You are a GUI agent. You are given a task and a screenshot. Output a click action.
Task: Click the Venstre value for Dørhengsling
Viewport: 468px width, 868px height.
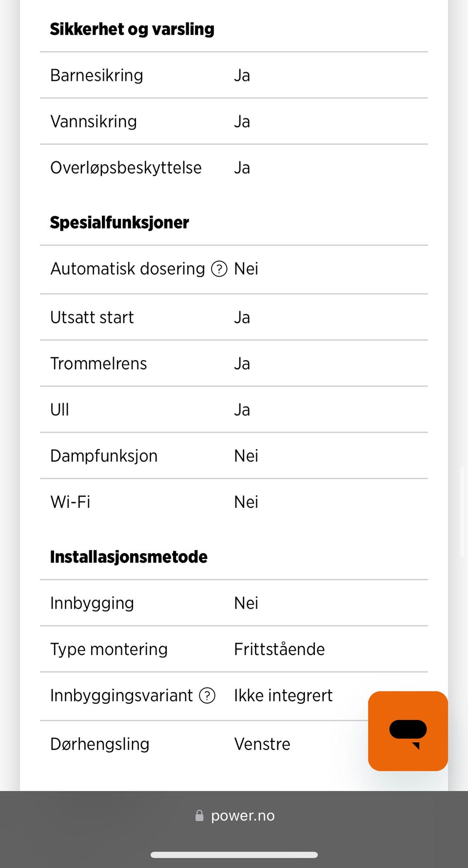coord(262,744)
